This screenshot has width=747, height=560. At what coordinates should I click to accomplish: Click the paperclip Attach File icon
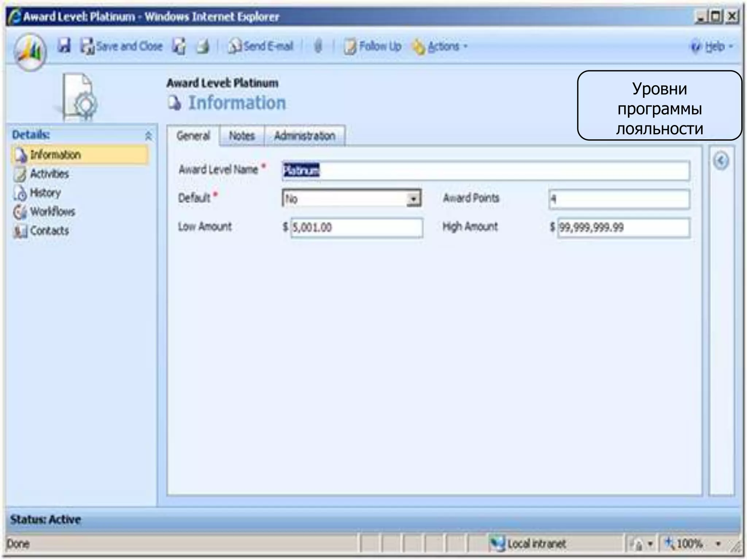coord(318,46)
